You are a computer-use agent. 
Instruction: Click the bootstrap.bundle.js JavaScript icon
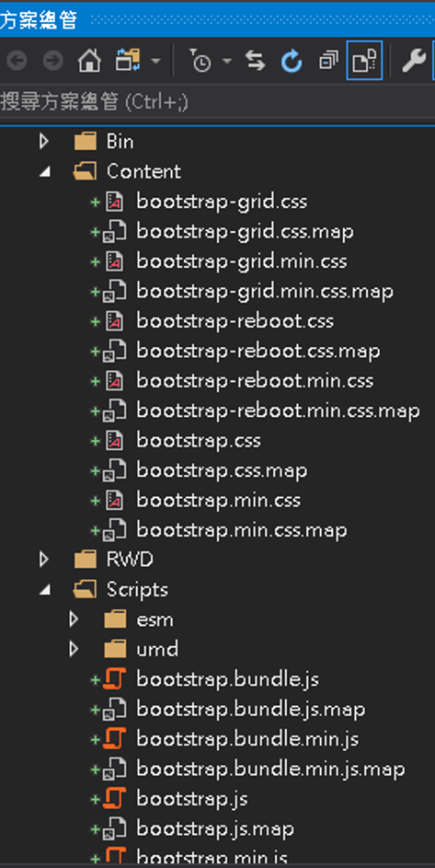point(115,679)
